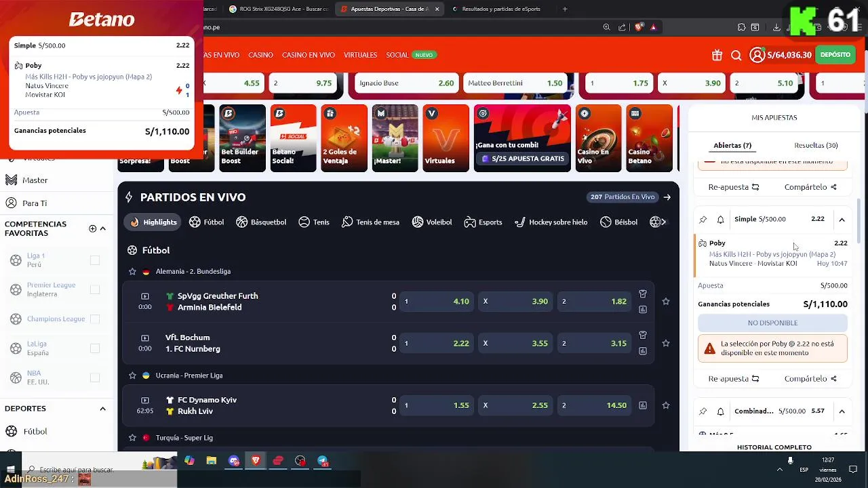Click the Mis Apuestas panel scrollbar
Screen dimensions: 868x488
pos(857,221)
